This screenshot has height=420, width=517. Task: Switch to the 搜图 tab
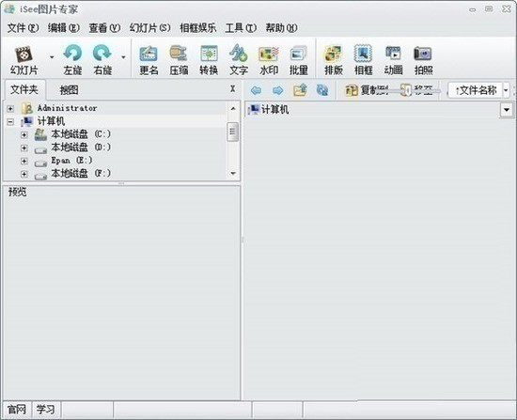(x=69, y=90)
